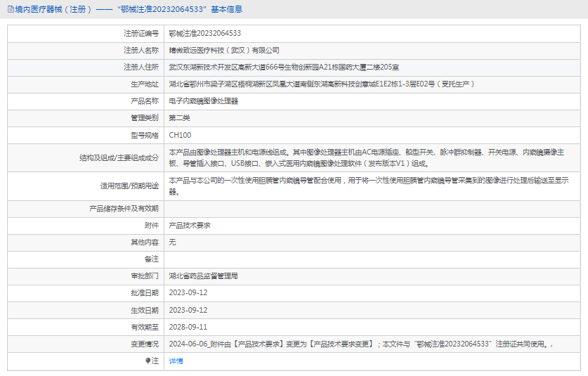Click the 批准日期 field label
The image size is (588, 376).
pos(145,292)
